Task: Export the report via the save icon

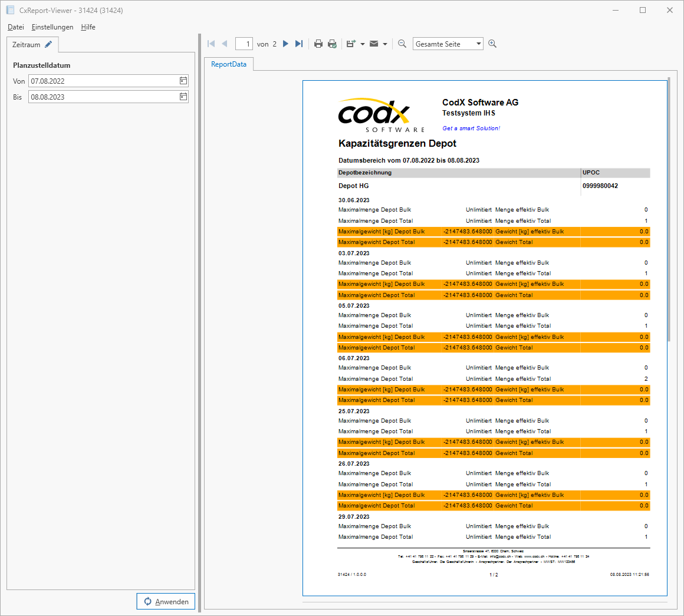Action: point(350,43)
